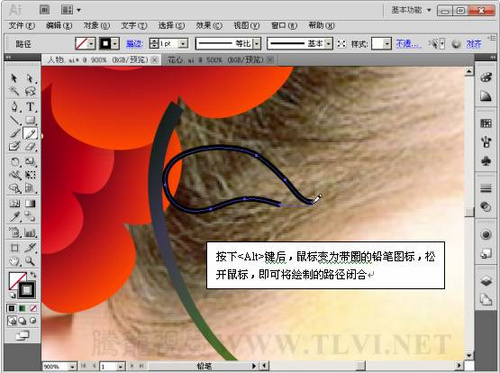This screenshot has height=373, width=500.
Task: Reset to default fill and stroke
Action: 12,295
